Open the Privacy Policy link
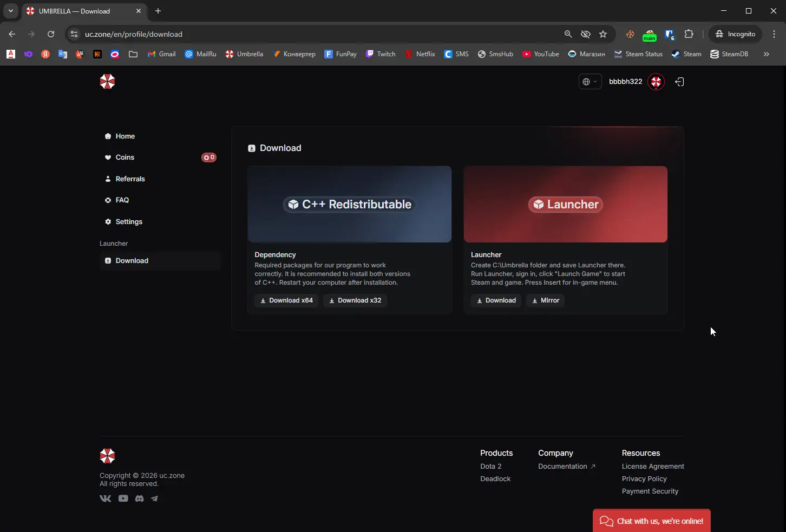 tap(644, 479)
